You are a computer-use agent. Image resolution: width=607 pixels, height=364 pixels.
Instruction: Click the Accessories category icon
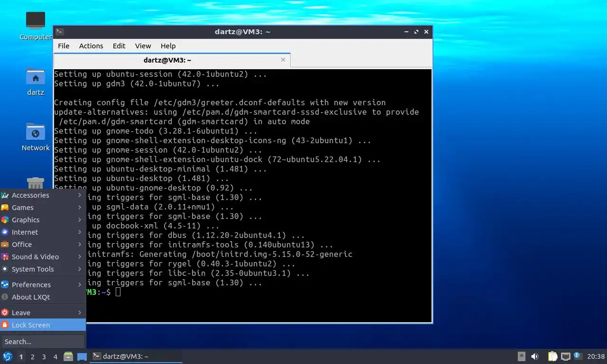[x=5, y=195]
